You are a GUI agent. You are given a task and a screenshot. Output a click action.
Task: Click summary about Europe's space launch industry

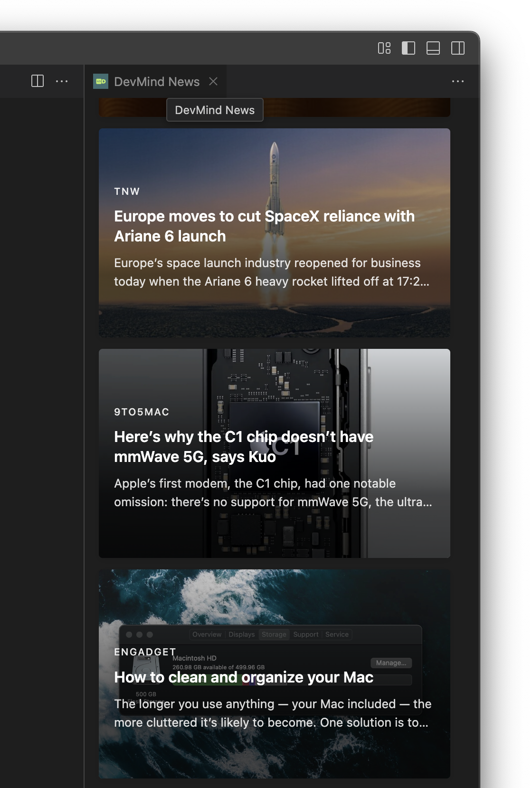click(x=272, y=272)
